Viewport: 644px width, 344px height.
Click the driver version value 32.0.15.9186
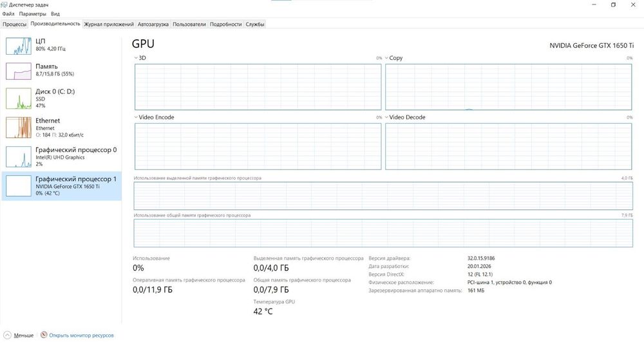pyautogui.click(x=481, y=258)
